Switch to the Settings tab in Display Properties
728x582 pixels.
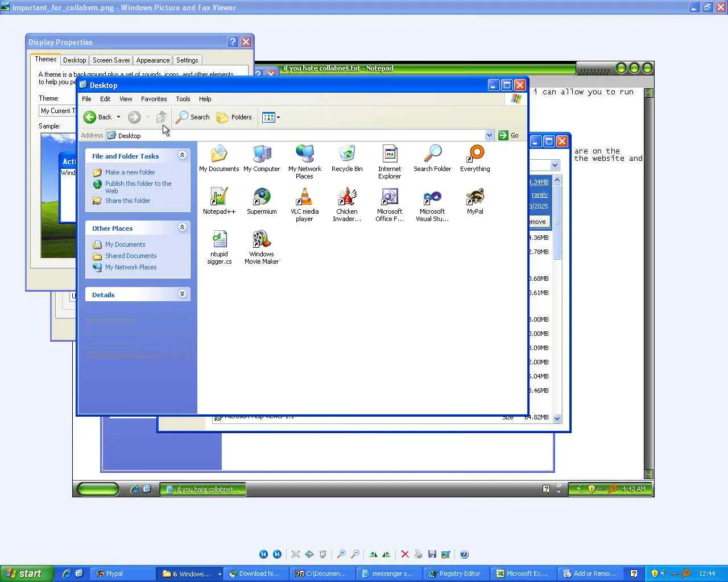[x=187, y=60]
